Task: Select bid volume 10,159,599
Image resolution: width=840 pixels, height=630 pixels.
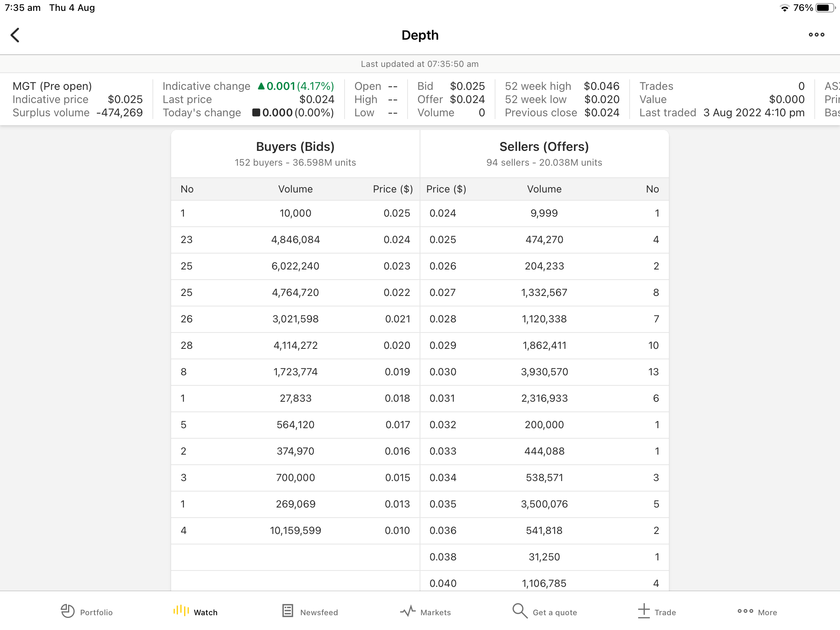Action: pyautogui.click(x=296, y=530)
